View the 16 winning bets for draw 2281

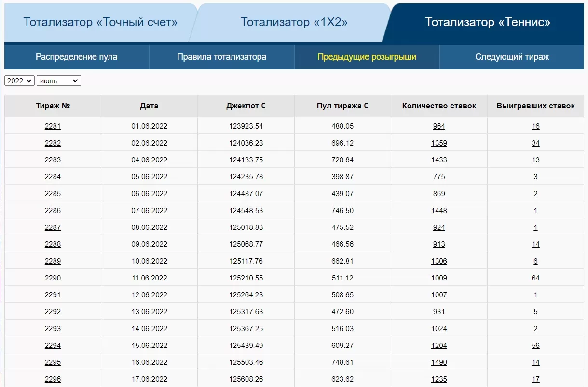[535, 126]
